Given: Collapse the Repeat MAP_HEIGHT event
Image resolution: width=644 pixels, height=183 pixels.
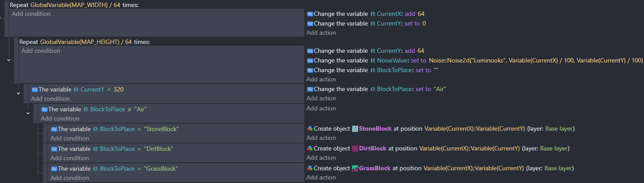Looking at the screenshot, I should click(x=9, y=60).
